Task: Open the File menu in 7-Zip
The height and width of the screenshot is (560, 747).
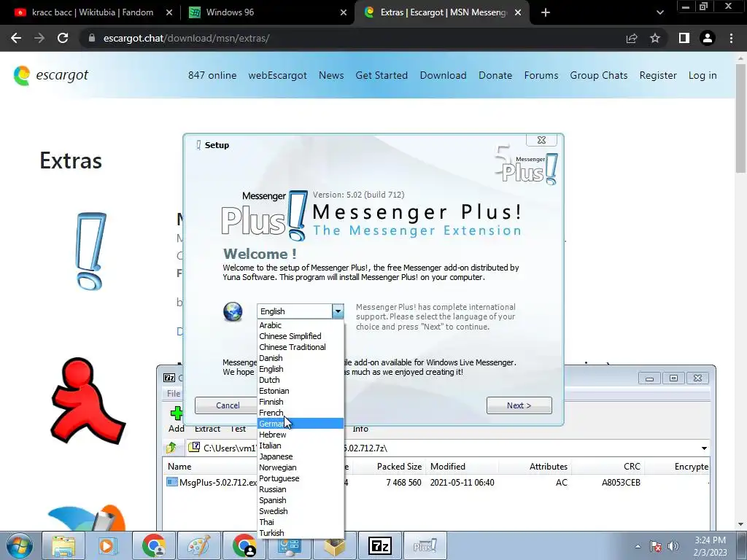Action: coord(174,393)
